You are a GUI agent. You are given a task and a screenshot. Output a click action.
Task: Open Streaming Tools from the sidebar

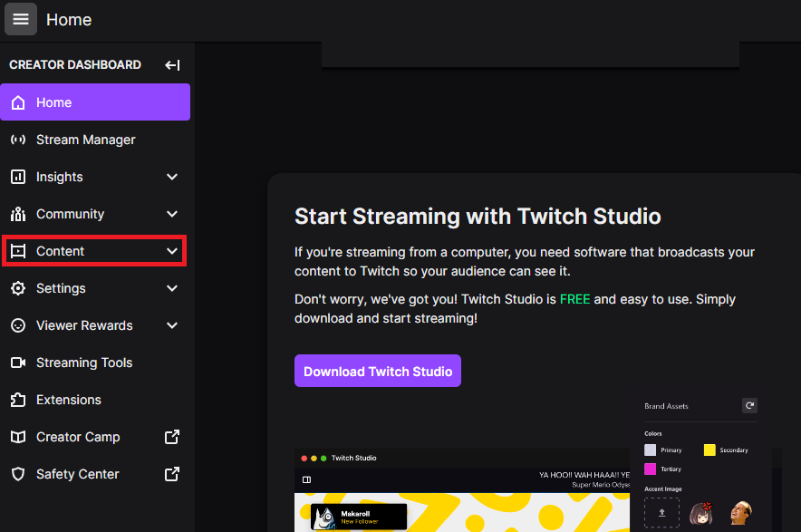point(95,363)
